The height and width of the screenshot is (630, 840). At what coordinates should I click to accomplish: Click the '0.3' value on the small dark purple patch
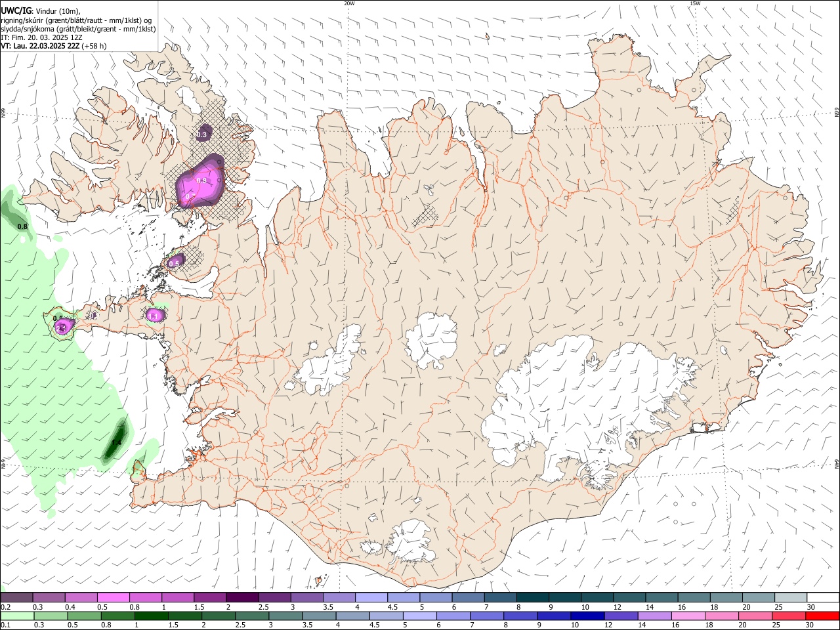point(201,135)
